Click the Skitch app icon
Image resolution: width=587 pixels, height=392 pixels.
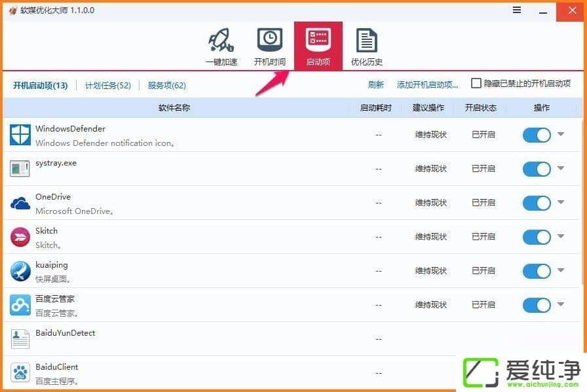[20, 237]
